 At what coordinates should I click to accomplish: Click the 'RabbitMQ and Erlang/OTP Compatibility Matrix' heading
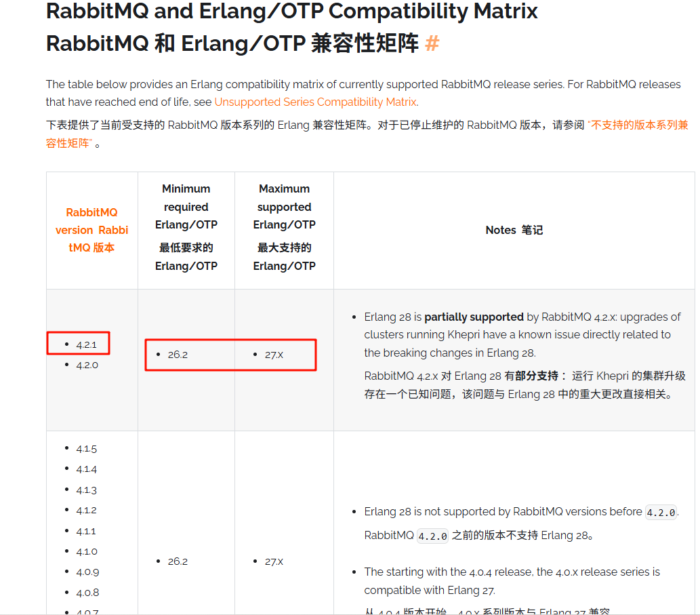click(x=292, y=11)
